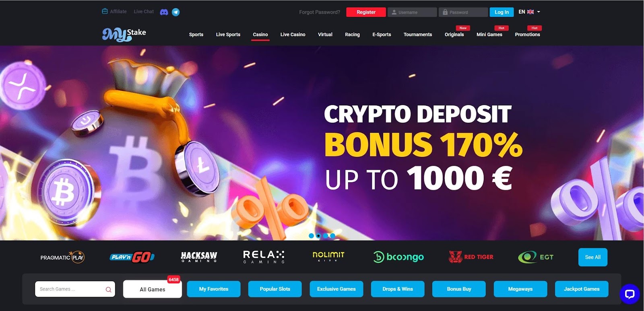Select the Pragmatic Play provider logo
644x311 pixels.
pyautogui.click(x=62, y=257)
